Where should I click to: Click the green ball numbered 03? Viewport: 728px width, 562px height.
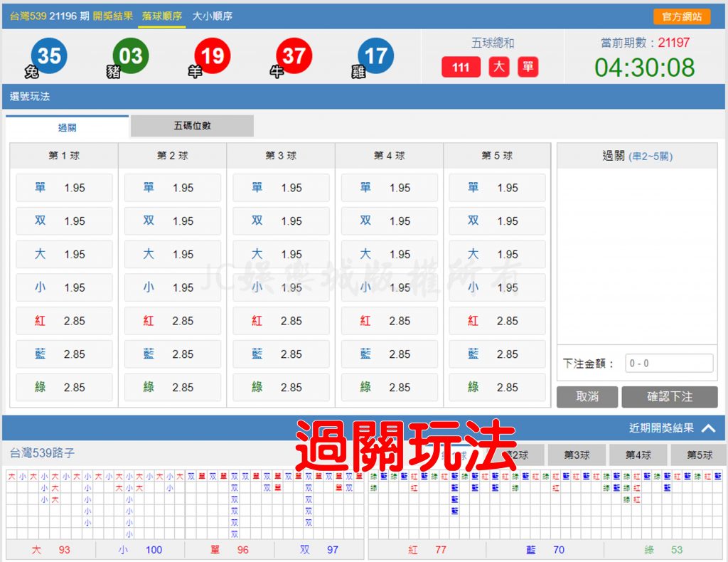131,55
